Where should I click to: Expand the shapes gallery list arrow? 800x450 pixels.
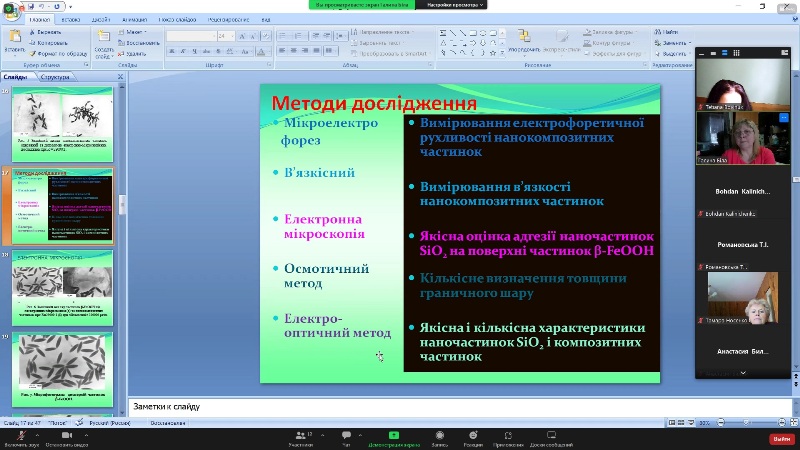(x=503, y=52)
